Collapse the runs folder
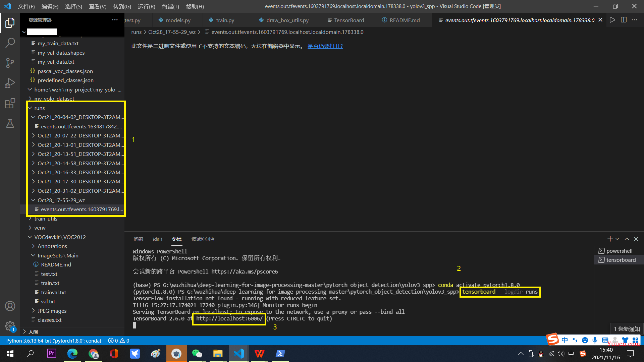Image resolution: width=644 pixels, height=362 pixels. pos(30,108)
